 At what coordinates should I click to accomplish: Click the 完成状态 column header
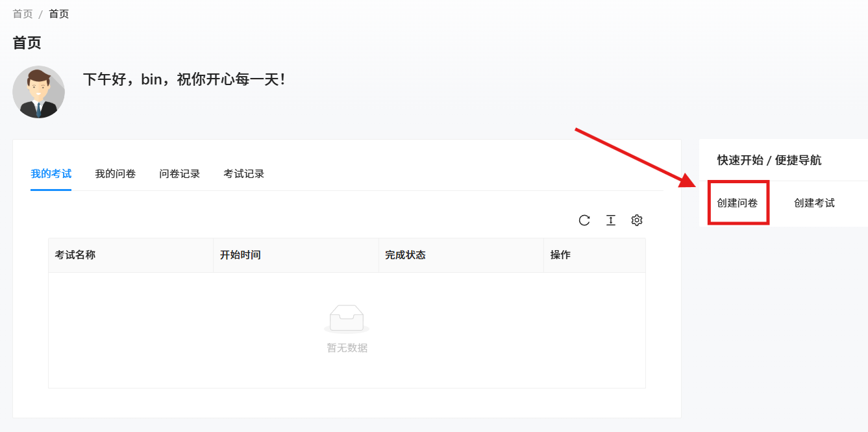[x=461, y=255]
